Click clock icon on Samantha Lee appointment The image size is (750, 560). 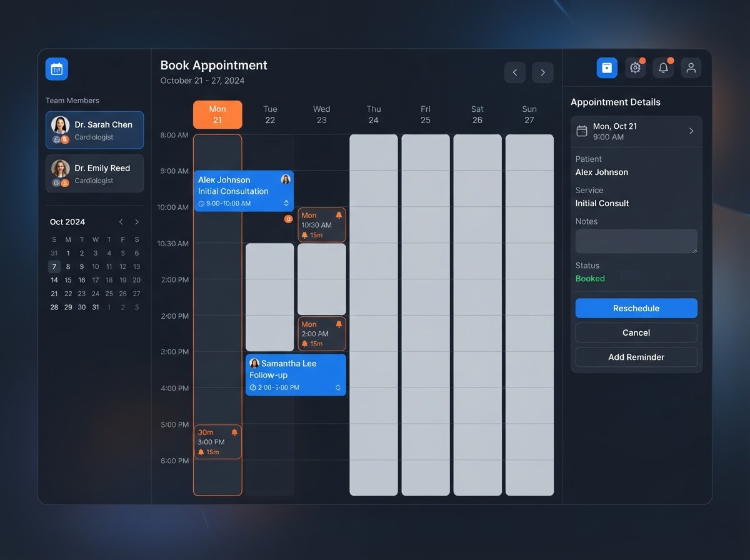coord(253,387)
